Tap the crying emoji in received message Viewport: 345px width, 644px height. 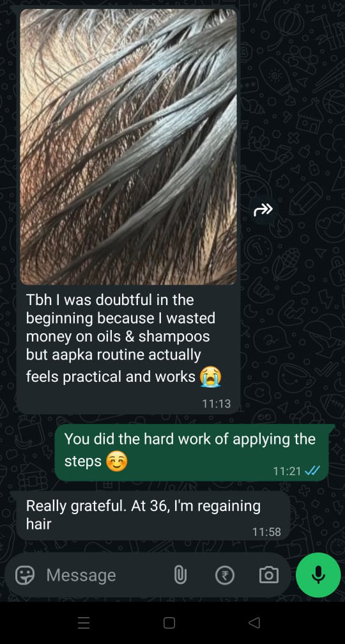(211, 377)
